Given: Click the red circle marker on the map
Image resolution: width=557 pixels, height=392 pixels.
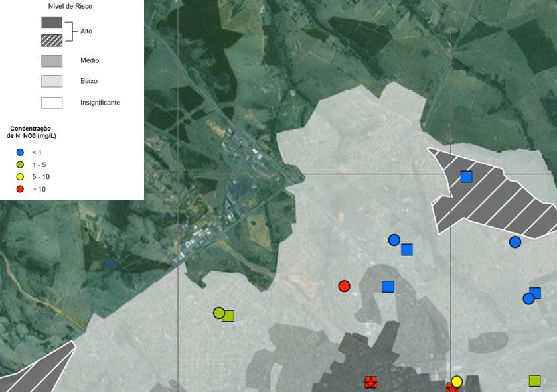Looking at the screenshot, I should click(344, 286).
